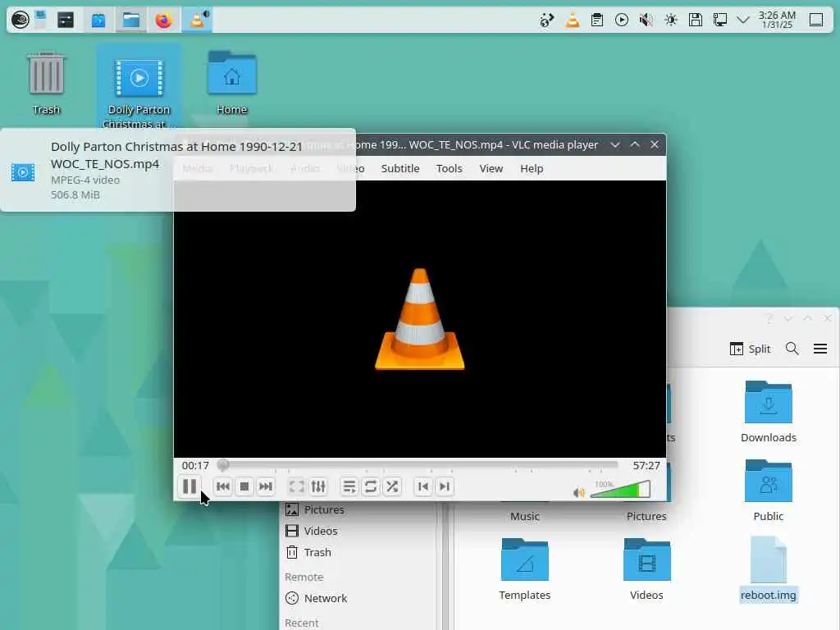Select Pictures folder label in file view
The height and width of the screenshot is (630, 840).
tap(646, 516)
